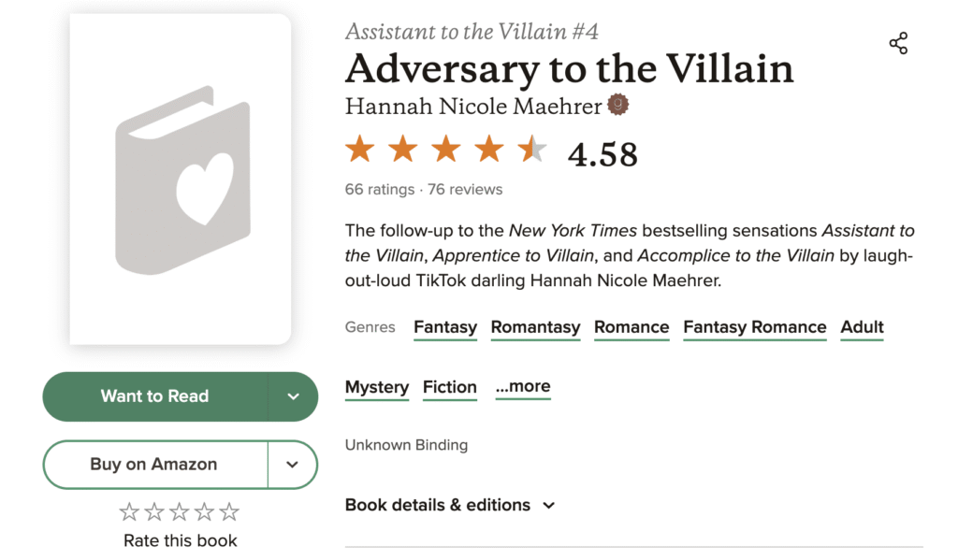958x560 pixels.
Task: Click the share icon
Action: point(898,43)
